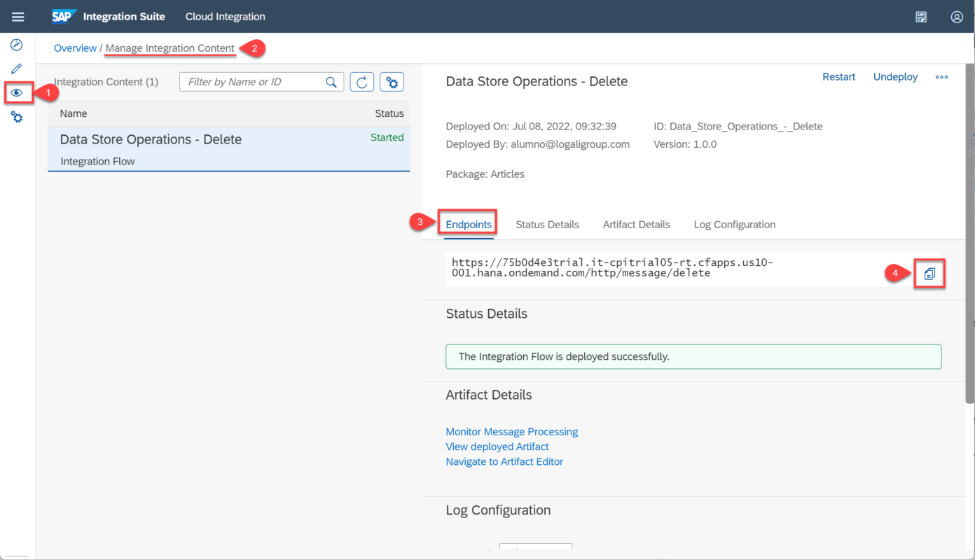This screenshot has width=975, height=560.
Task: Click the Name column header
Action: (74, 113)
